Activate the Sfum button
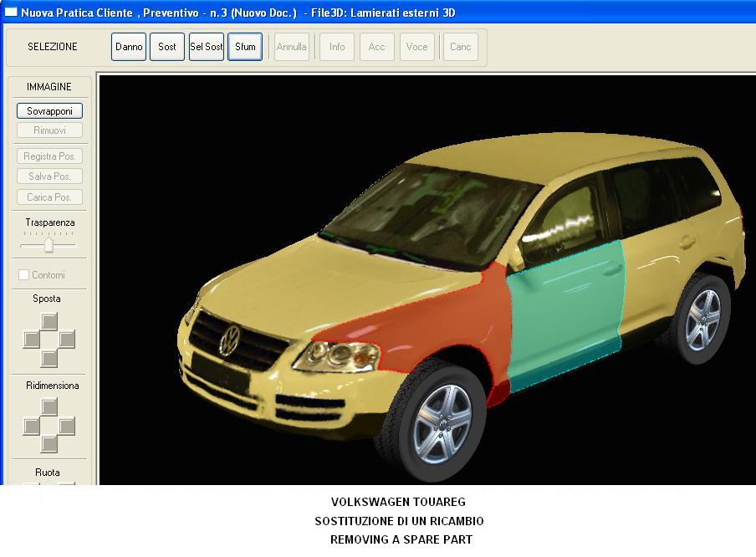 [245, 47]
